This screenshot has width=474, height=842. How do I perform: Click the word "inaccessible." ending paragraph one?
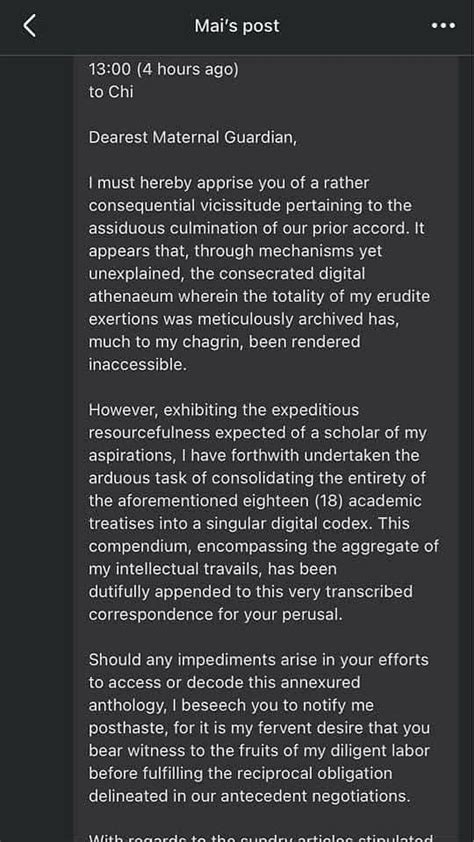click(x=137, y=365)
